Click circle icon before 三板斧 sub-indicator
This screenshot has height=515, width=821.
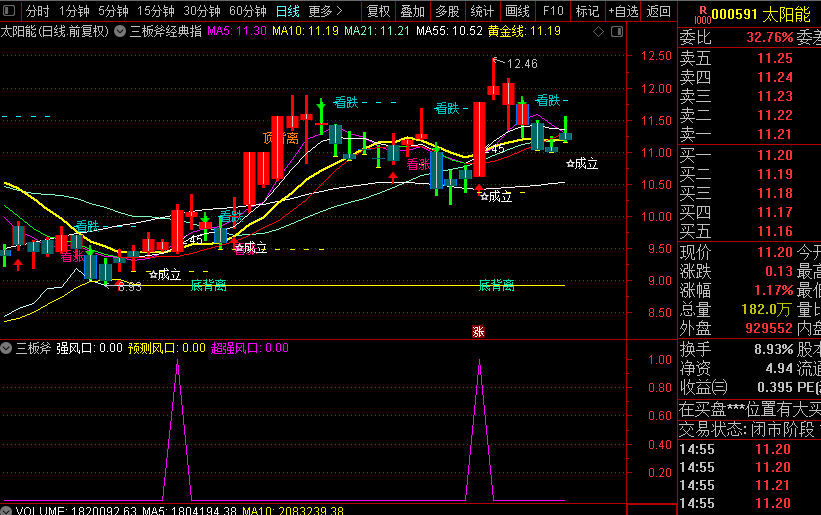tap(7, 348)
